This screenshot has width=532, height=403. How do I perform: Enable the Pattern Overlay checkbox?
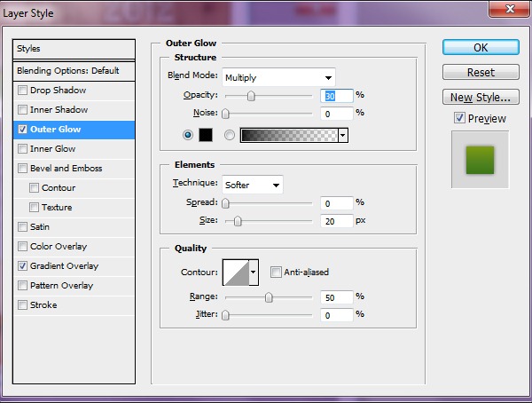coord(22,286)
